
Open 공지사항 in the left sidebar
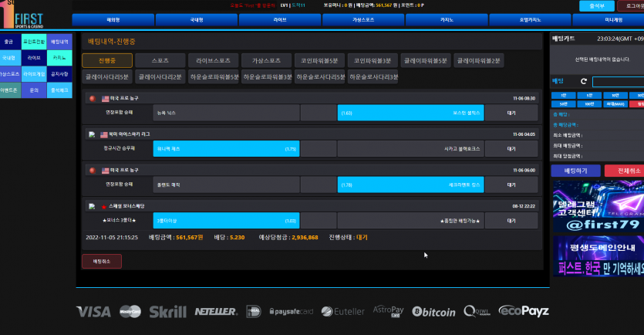pos(59,74)
